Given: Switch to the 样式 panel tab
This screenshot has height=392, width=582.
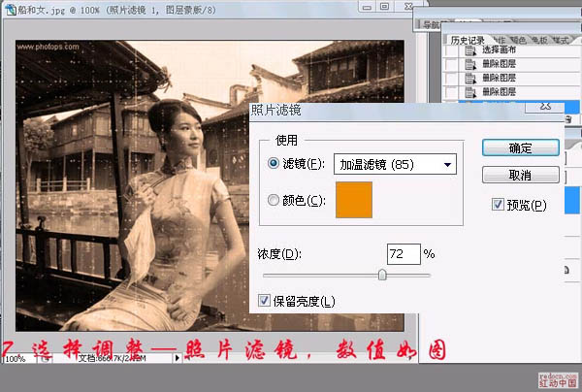Looking at the screenshot, I should (x=561, y=40).
